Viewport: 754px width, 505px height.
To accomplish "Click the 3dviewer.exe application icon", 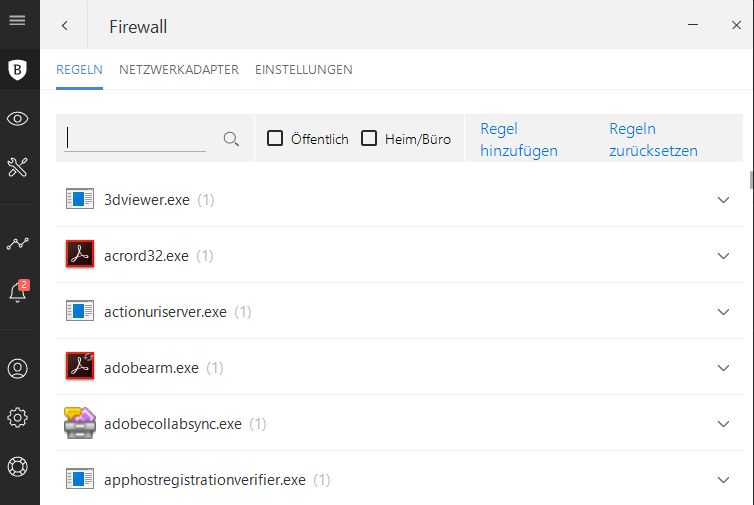I will [x=80, y=199].
